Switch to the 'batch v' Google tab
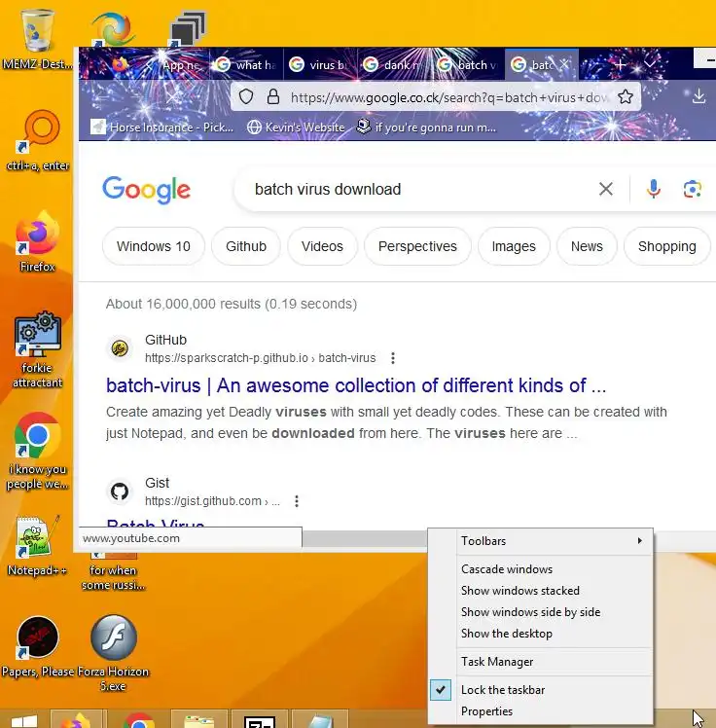Image resolution: width=716 pixels, height=728 pixels. 467,64
